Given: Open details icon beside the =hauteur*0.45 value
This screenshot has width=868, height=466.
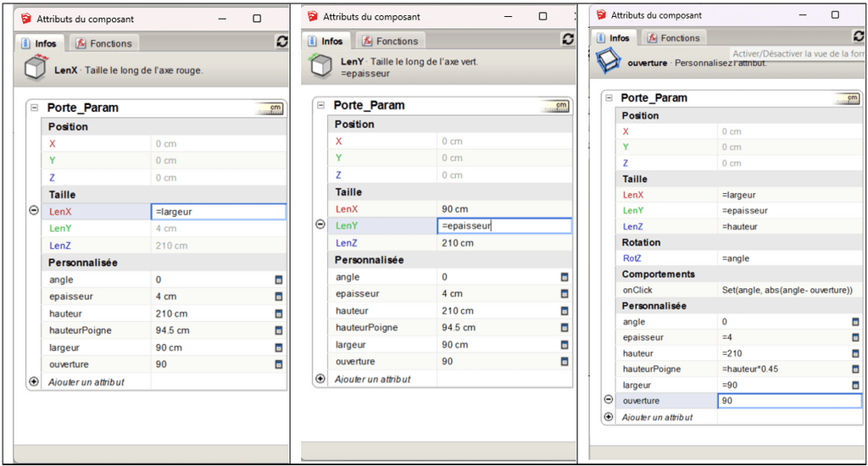Looking at the screenshot, I should [855, 369].
